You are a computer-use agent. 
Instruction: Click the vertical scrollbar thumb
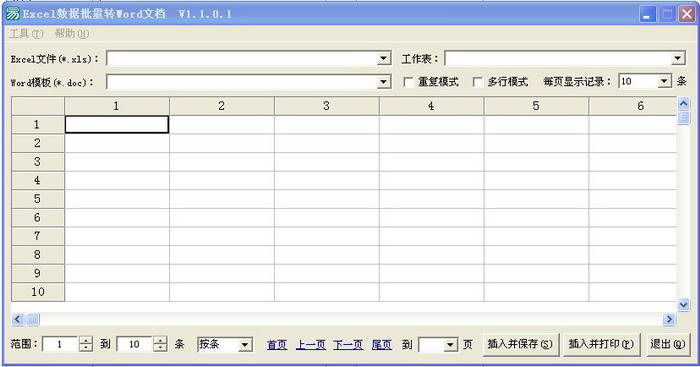pos(683,118)
